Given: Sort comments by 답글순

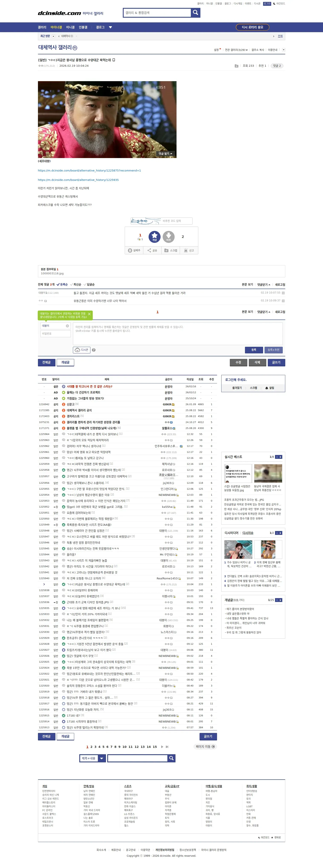Looking at the screenshot, I should tap(89, 284).
